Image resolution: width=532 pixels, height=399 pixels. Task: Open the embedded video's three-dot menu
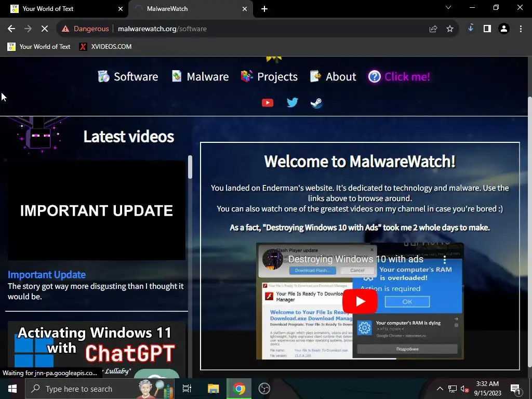click(x=445, y=260)
